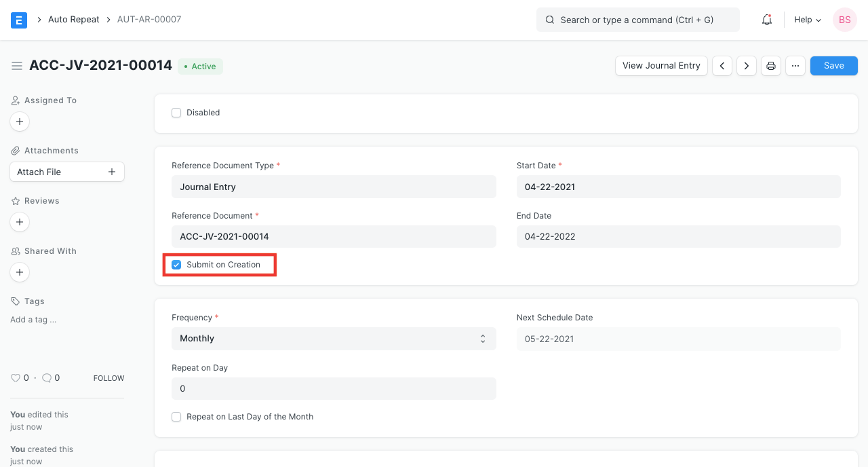Open the sidebar hamburger menu icon
Viewport: 868px width, 467px height.
click(x=17, y=66)
